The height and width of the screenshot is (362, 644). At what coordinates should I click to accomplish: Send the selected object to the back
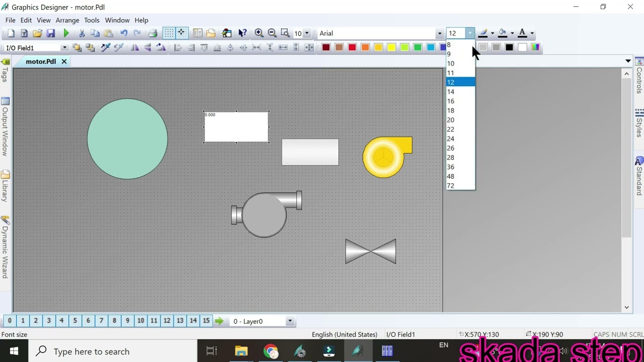tap(90, 47)
